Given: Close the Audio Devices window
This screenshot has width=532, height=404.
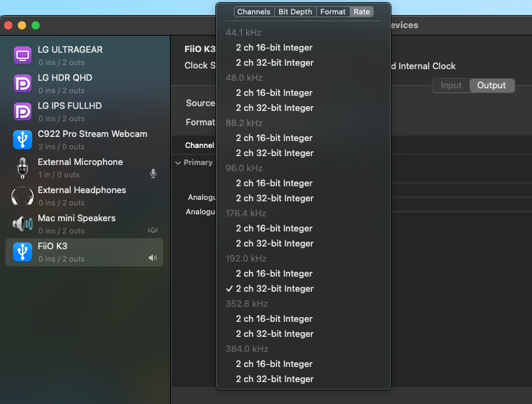Looking at the screenshot, I should [x=8, y=25].
